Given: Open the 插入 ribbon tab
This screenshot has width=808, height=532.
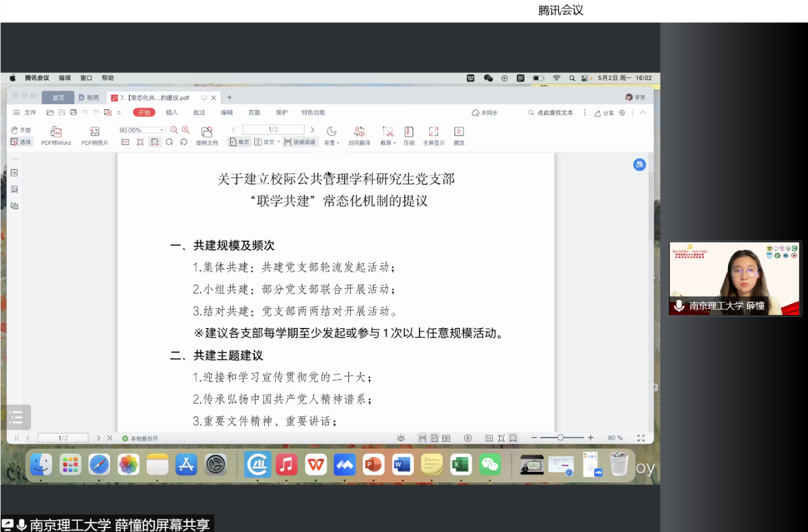Looking at the screenshot, I should [x=172, y=113].
